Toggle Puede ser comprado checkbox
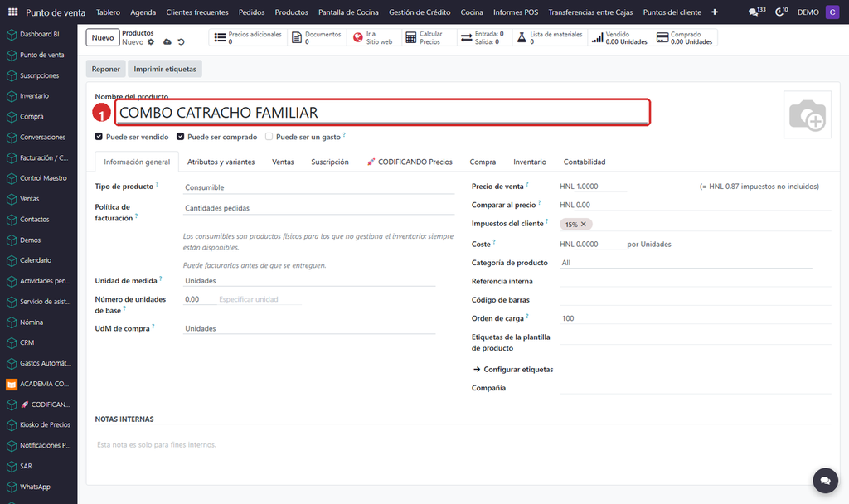 click(x=180, y=137)
